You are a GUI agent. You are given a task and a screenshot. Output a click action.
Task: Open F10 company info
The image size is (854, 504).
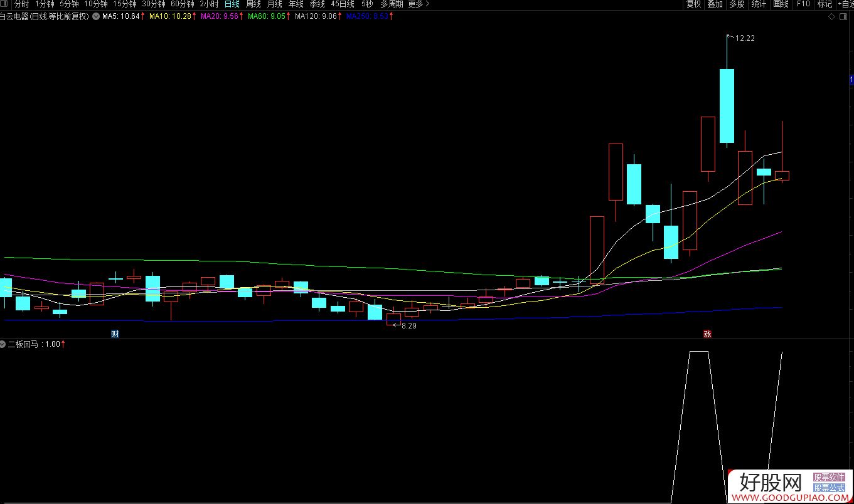pos(803,4)
